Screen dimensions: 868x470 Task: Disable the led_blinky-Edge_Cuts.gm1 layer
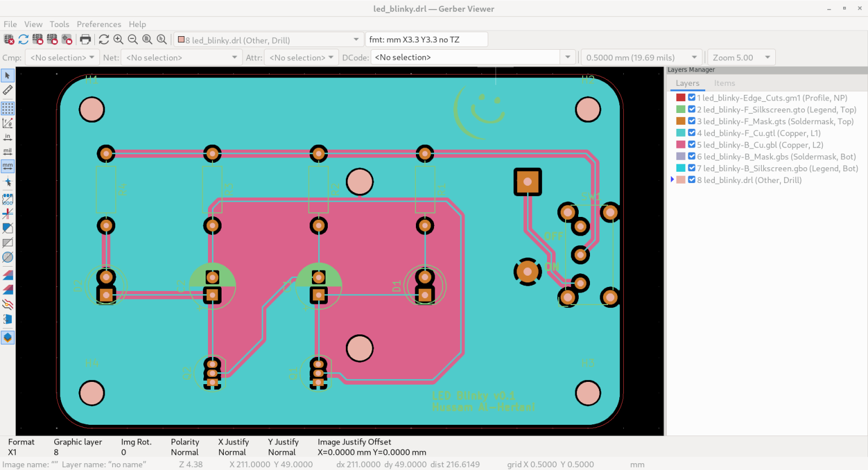pyautogui.click(x=692, y=97)
